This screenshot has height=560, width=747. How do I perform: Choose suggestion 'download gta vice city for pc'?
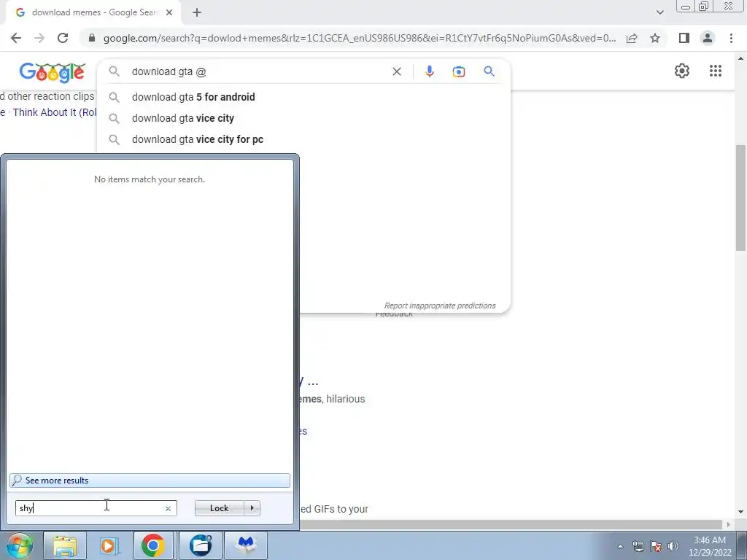(303, 139)
